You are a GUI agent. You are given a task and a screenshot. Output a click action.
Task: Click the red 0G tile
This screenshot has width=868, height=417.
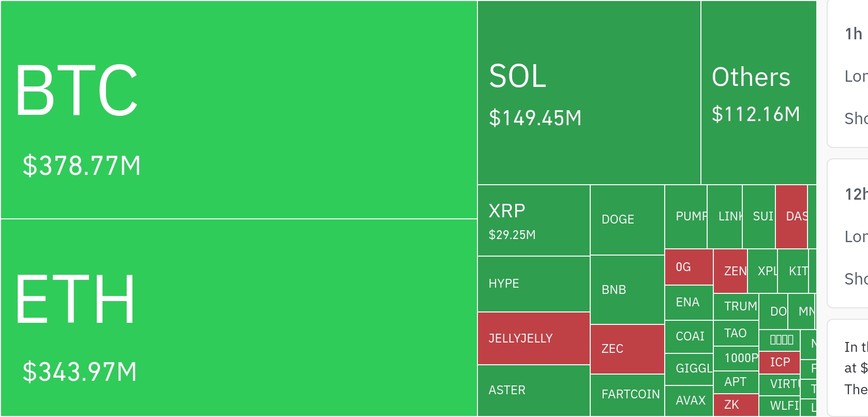point(689,267)
